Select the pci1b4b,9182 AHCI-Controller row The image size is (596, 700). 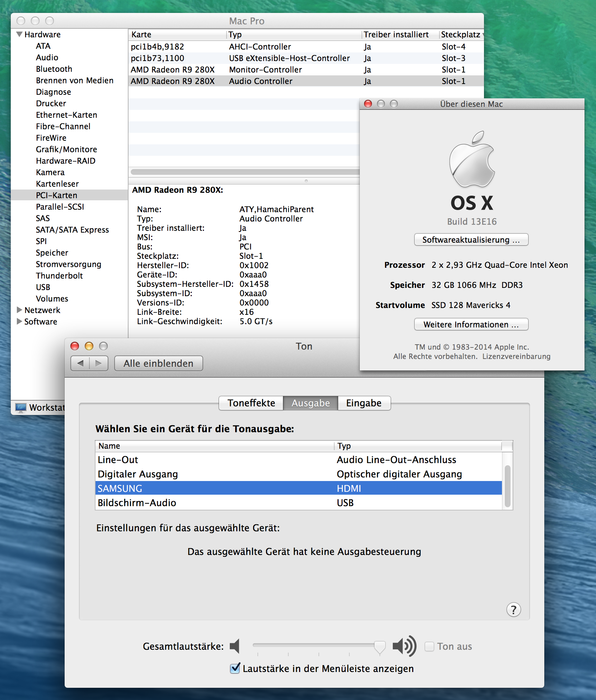click(x=306, y=47)
